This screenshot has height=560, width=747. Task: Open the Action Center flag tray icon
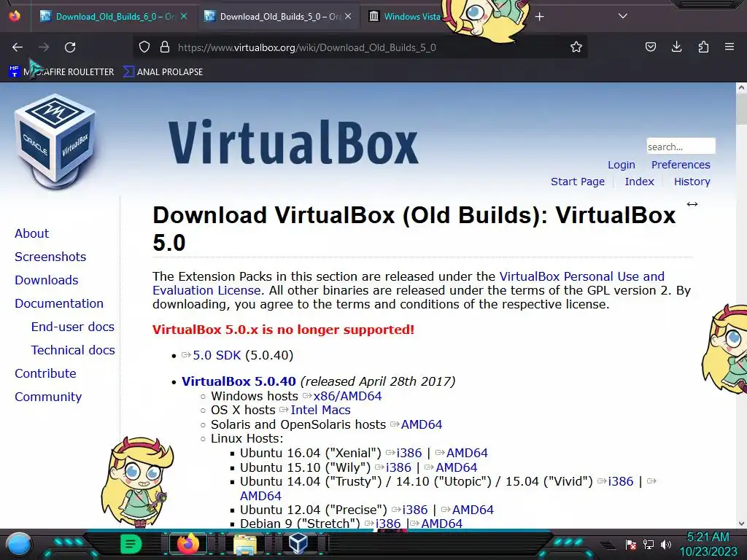click(x=631, y=544)
